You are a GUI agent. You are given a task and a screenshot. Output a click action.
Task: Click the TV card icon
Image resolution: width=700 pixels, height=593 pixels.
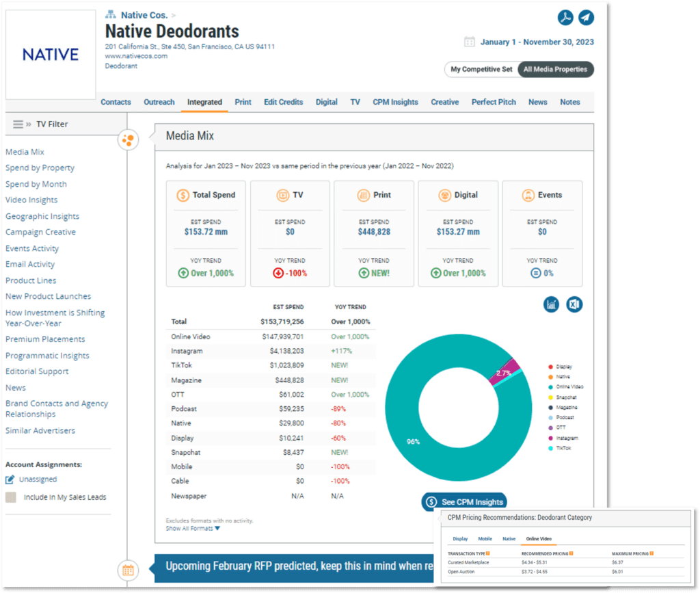[x=283, y=195]
